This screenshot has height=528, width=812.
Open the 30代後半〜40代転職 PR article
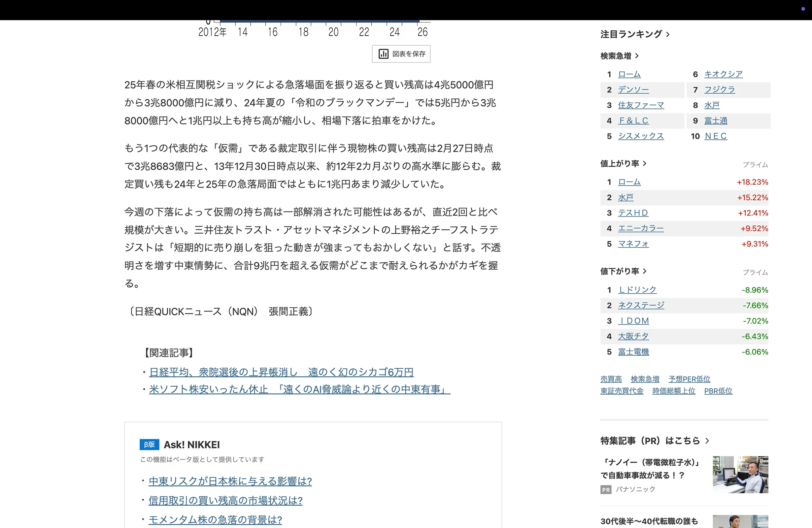[x=649, y=521]
